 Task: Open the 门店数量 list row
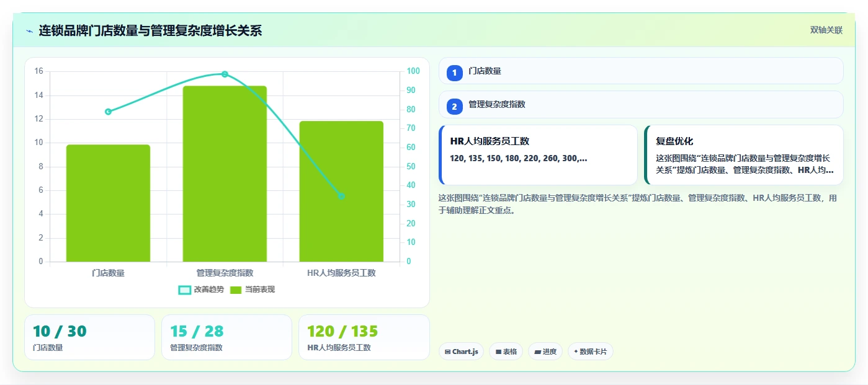(641, 71)
